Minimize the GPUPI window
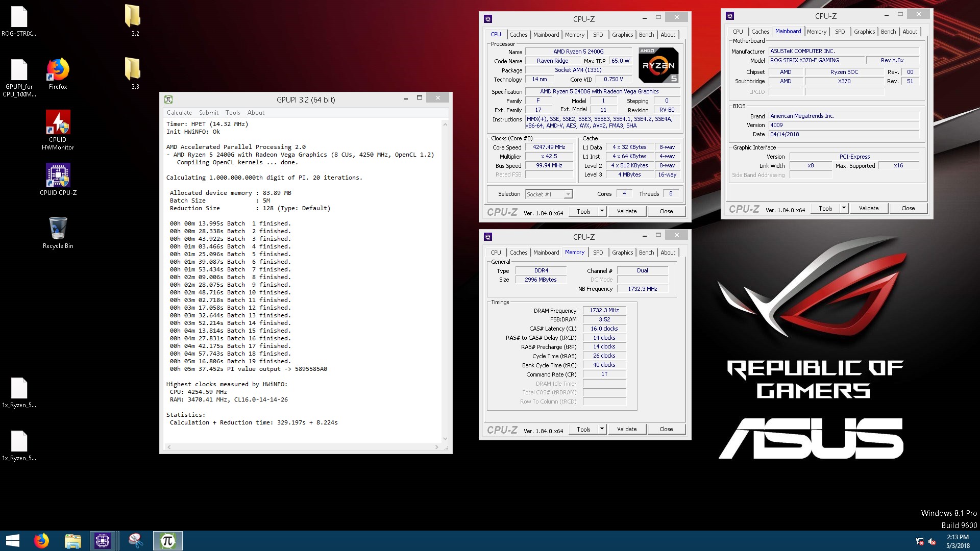Image resolution: width=980 pixels, height=551 pixels. (x=406, y=99)
